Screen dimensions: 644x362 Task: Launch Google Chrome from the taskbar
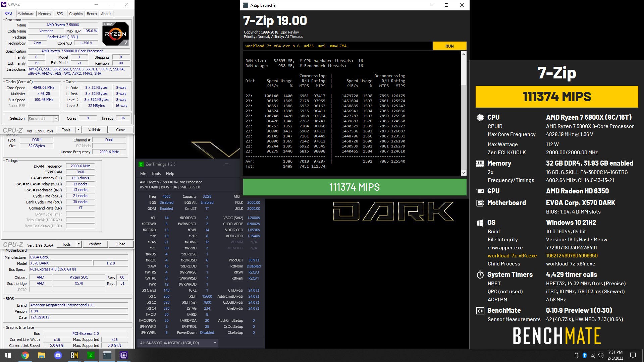point(25,355)
